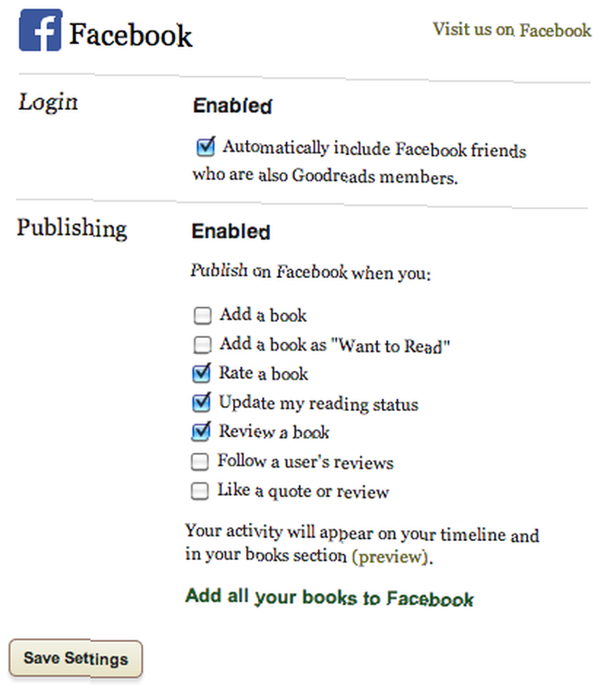Image resolution: width=598 pixels, height=700 pixels.
Task: Tick Follow a user's reviews checkbox
Action: coord(200,461)
